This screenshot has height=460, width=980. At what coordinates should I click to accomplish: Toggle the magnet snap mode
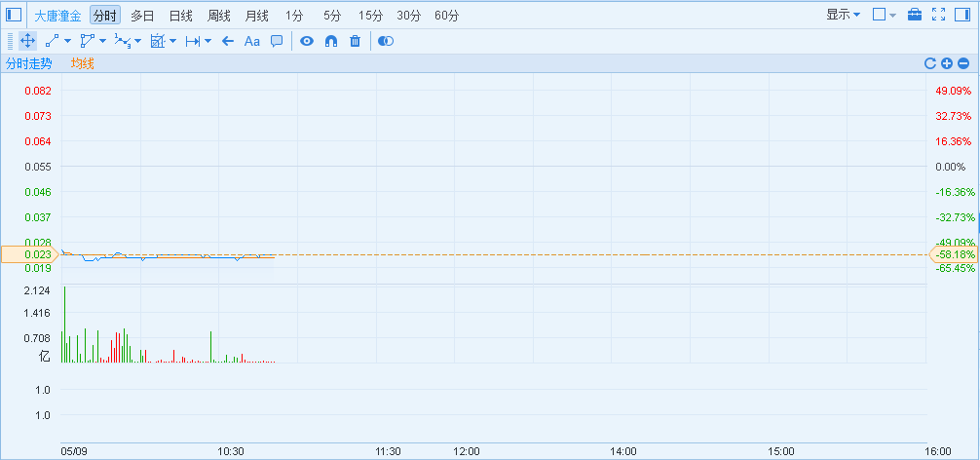pyautogui.click(x=331, y=41)
